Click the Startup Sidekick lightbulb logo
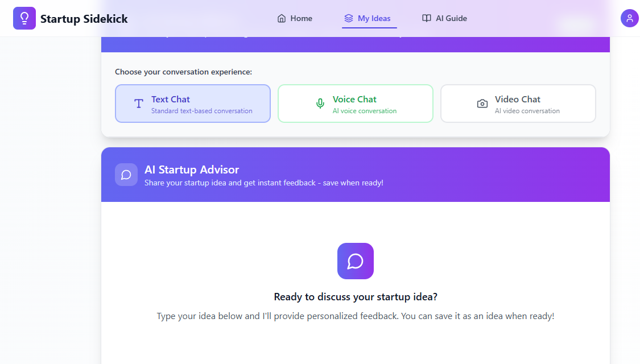Screen dimensions: 640x364 click(24, 18)
